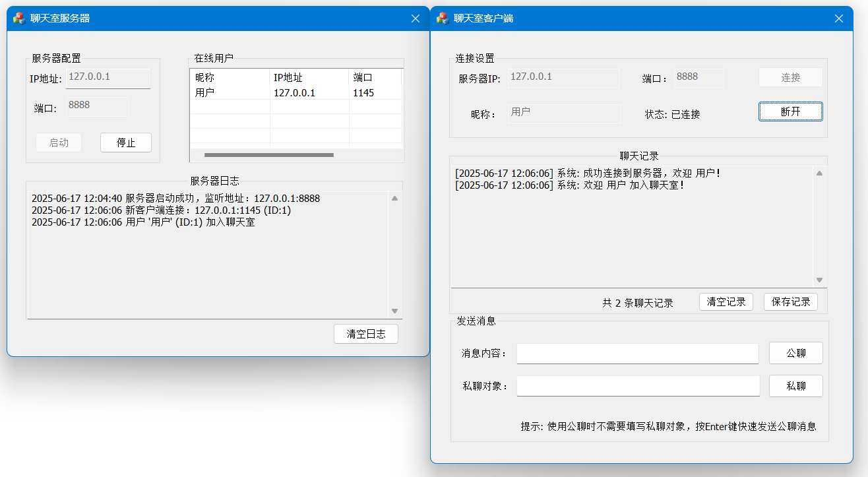The height and width of the screenshot is (477, 868).
Task: Disconnect using the 断开 button
Action: coord(790,111)
